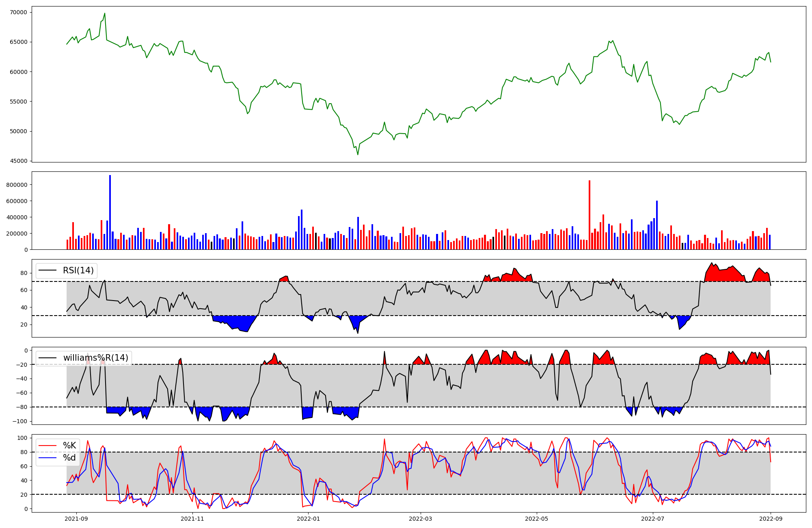This screenshot has height=528, width=812.
Task: Click the 800000 volume axis tick label
Action: [x=17, y=185]
